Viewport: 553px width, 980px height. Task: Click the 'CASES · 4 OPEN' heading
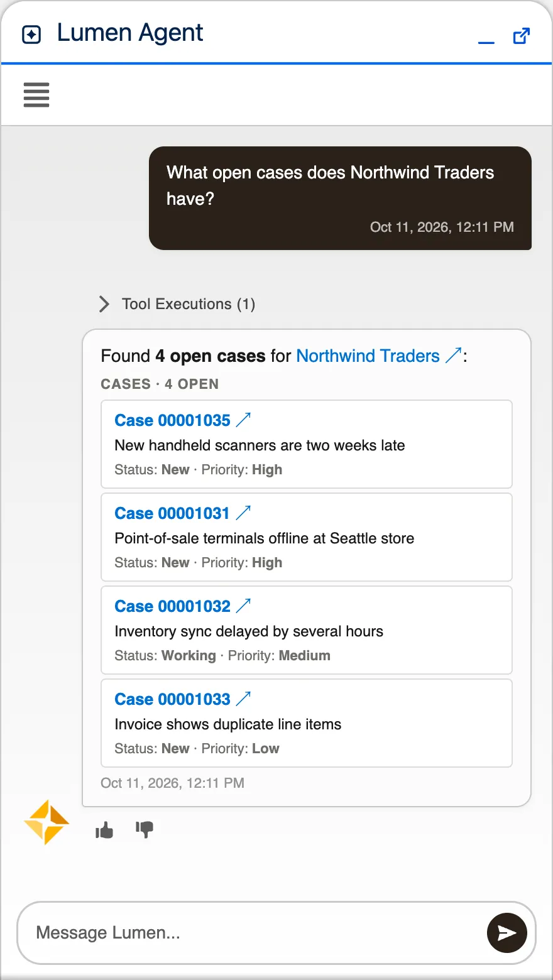point(160,384)
